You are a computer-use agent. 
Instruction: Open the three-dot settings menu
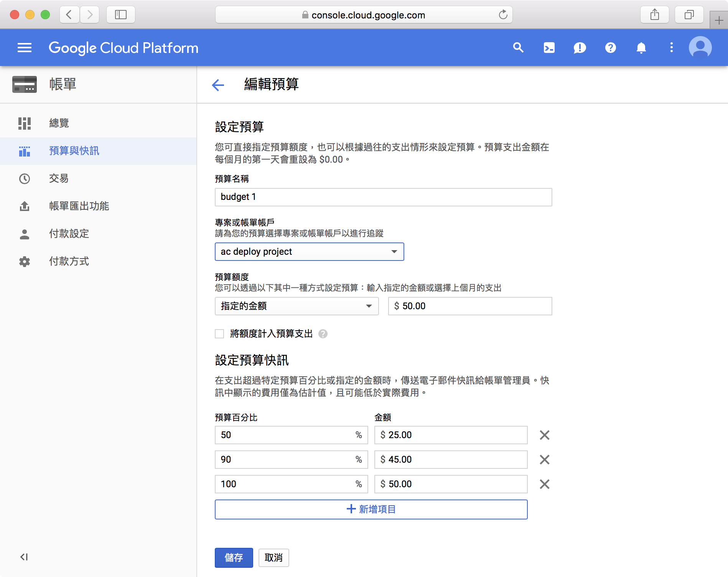coord(671,48)
